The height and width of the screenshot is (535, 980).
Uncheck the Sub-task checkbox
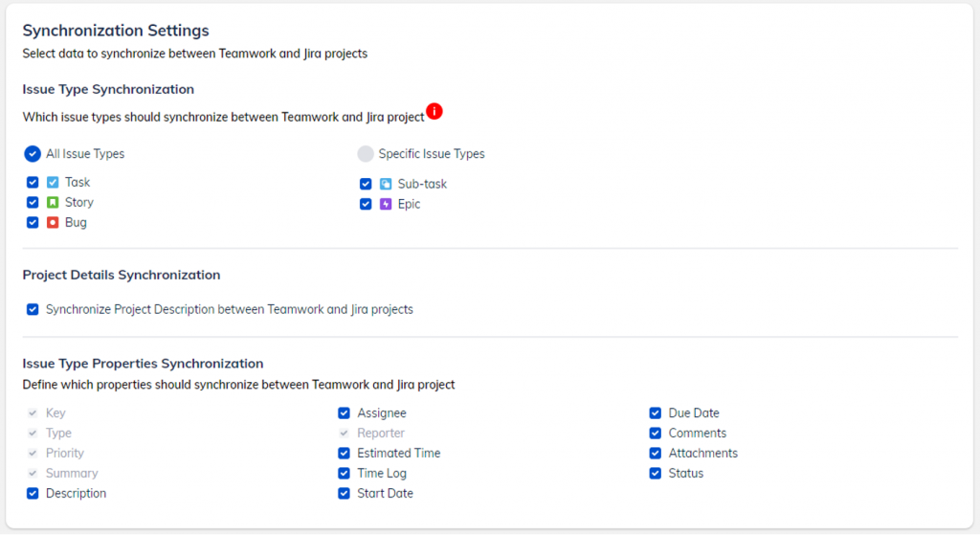(x=366, y=184)
